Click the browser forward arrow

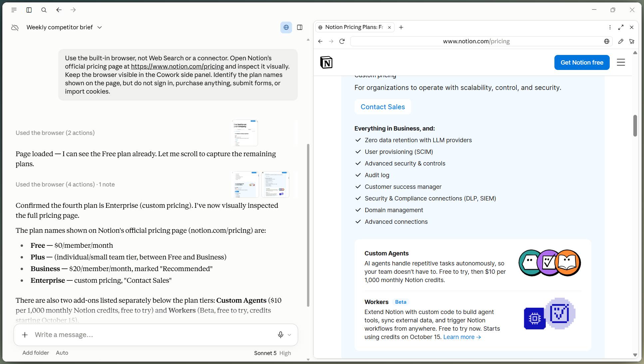(x=331, y=41)
